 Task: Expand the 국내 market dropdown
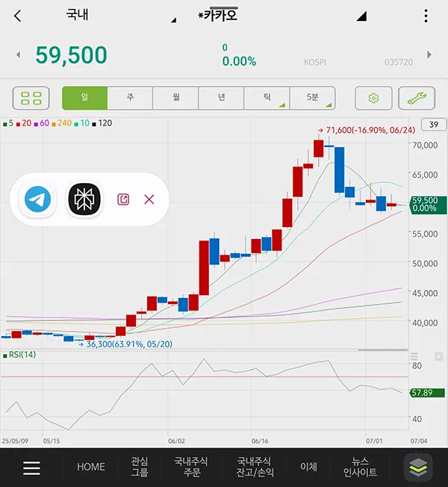coord(173,20)
